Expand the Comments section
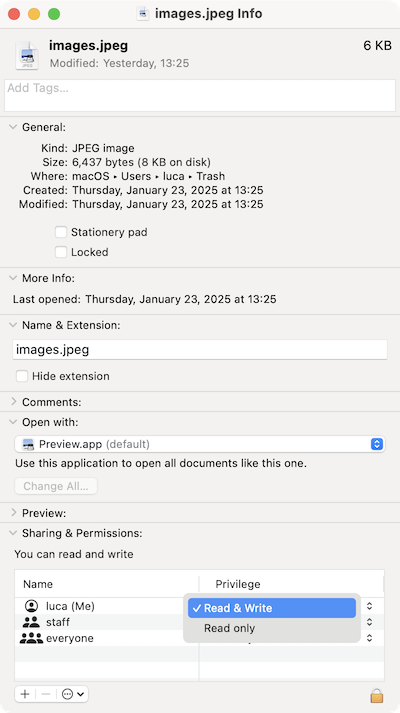The height and width of the screenshot is (713, 400). click(x=13, y=402)
